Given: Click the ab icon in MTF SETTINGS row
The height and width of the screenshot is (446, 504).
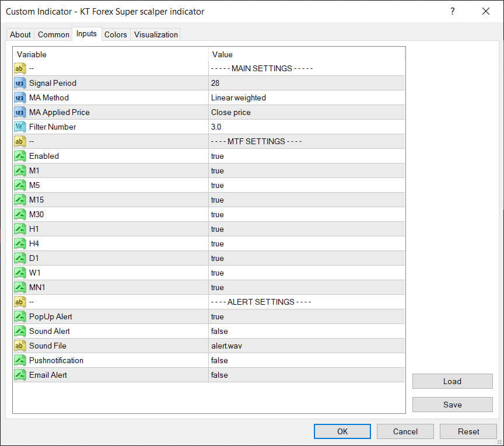Looking at the screenshot, I should [20, 141].
